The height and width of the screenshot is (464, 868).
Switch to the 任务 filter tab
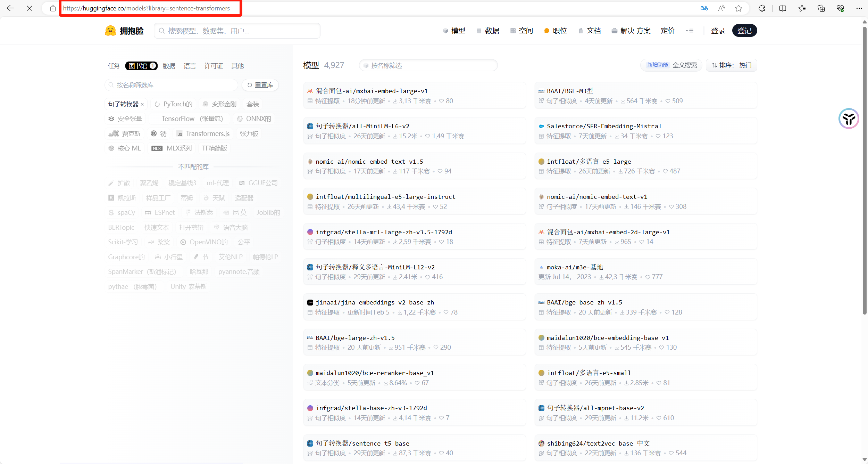[114, 66]
